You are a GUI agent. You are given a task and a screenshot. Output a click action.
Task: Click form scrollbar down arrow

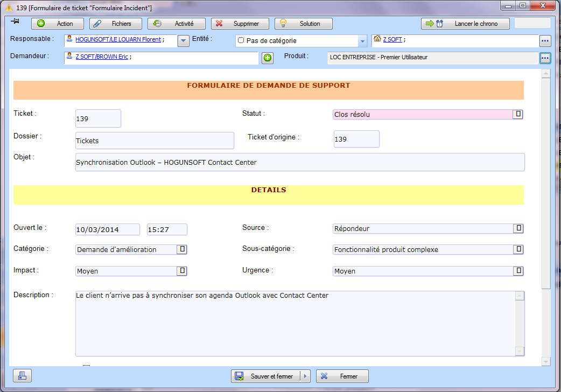pyautogui.click(x=546, y=361)
